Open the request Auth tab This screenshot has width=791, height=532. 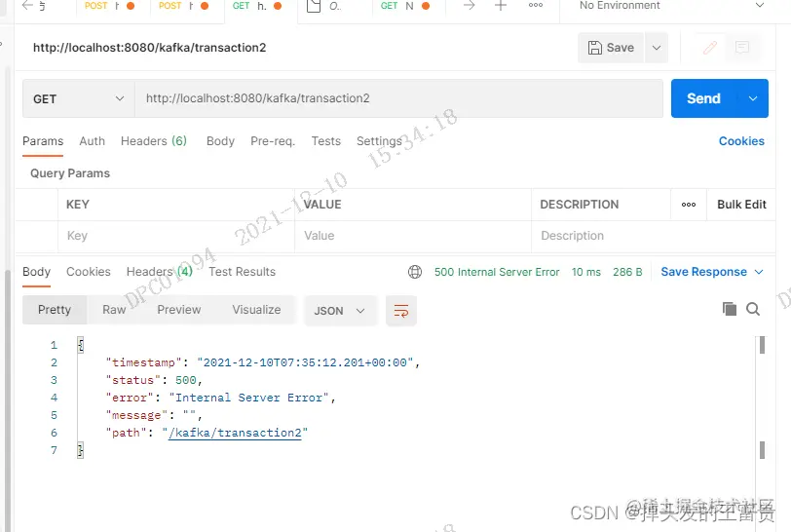(x=92, y=141)
